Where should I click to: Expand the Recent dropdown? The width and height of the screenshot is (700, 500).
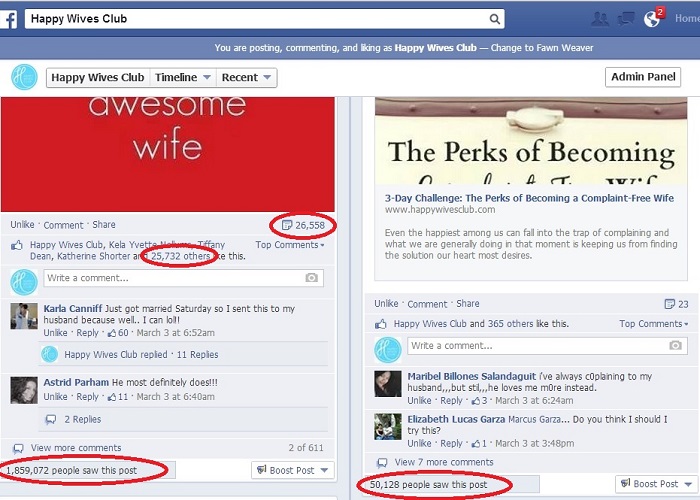tap(246, 77)
